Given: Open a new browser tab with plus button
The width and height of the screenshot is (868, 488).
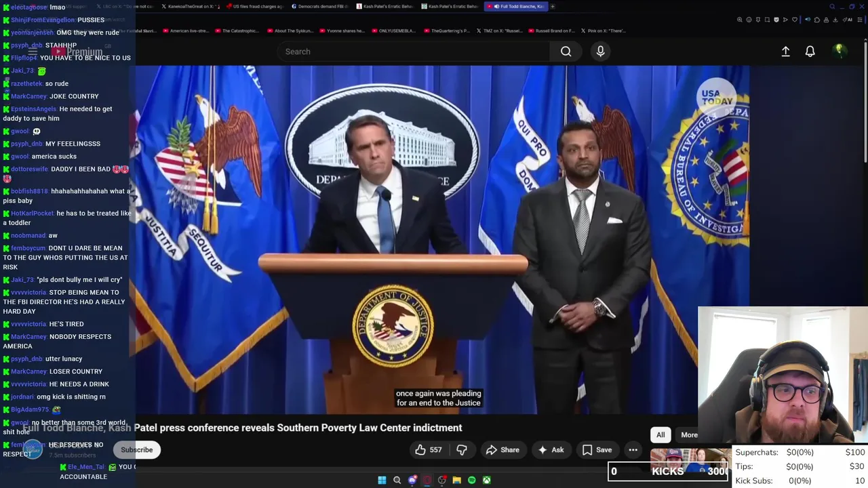Looking at the screenshot, I should click(553, 6).
